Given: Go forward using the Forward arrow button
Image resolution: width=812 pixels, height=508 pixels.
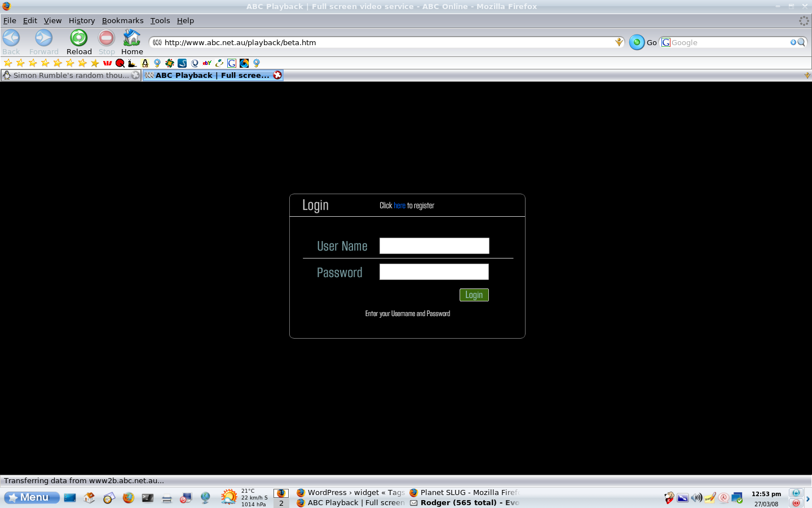Looking at the screenshot, I should click(x=43, y=42).
